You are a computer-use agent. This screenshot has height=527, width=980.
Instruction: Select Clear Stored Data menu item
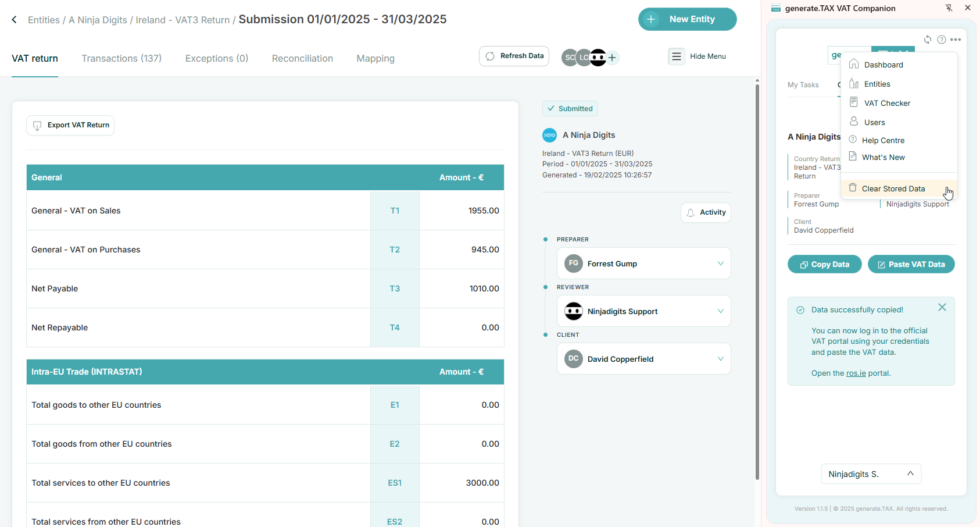coord(893,188)
